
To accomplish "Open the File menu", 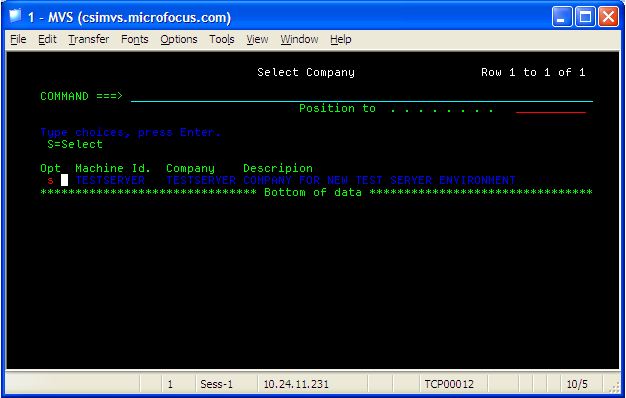I will pos(18,40).
